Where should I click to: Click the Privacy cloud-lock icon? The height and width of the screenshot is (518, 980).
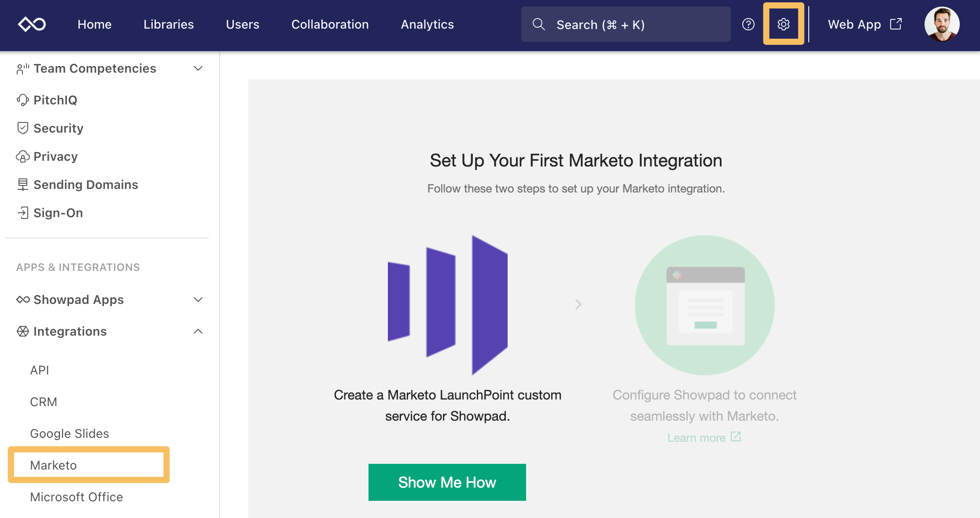pos(23,156)
